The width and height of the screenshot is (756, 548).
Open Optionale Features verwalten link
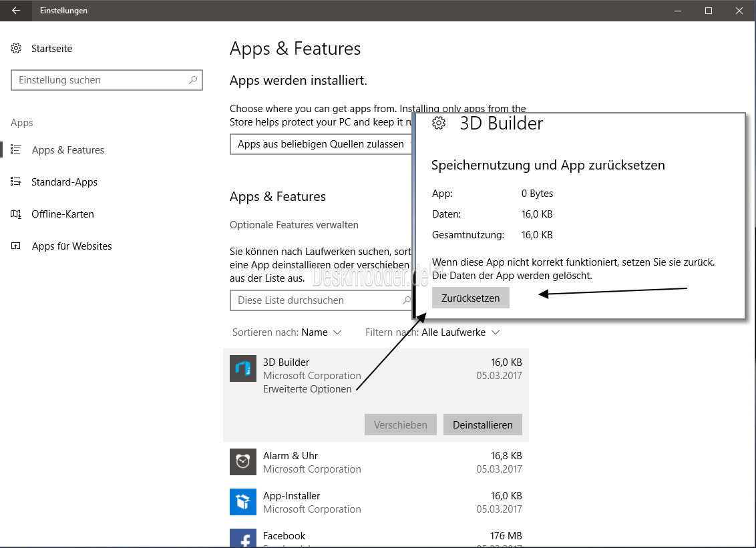pyautogui.click(x=294, y=225)
